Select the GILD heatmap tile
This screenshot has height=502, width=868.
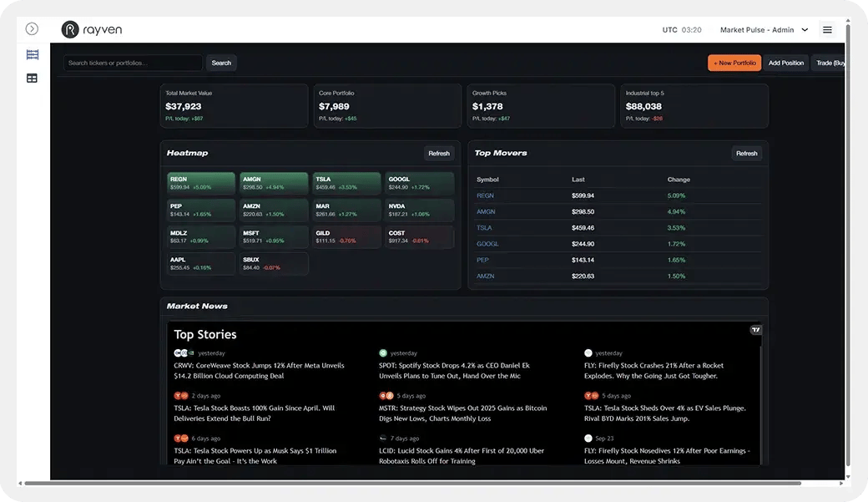point(346,237)
